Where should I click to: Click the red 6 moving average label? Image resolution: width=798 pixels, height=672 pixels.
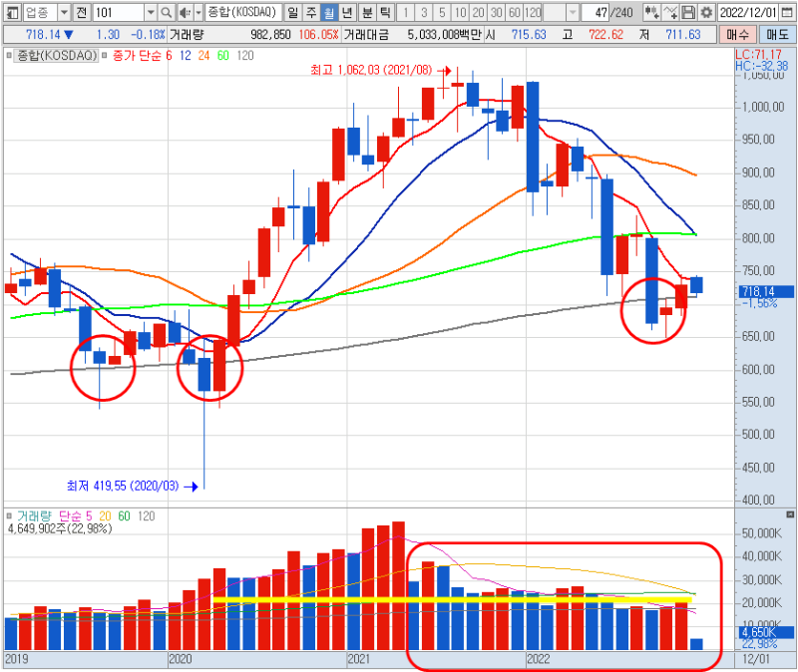(x=169, y=56)
